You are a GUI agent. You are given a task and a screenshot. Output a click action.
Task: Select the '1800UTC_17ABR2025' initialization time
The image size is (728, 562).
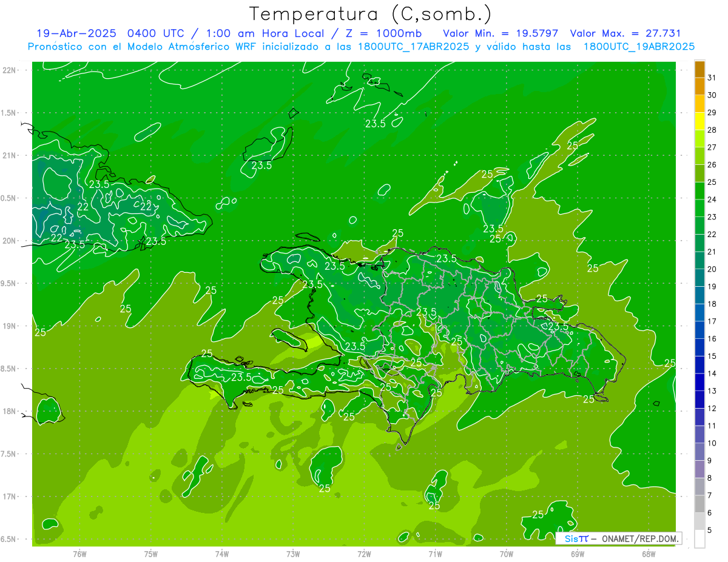pyautogui.click(x=415, y=47)
